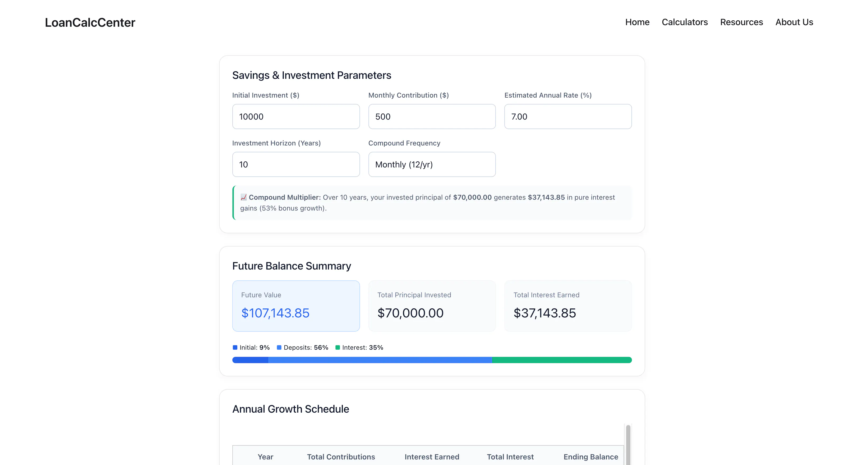The width and height of the screenshot is (868, 465).
Task: Click the Total Principal Invested card
Action: coord(432,306)
